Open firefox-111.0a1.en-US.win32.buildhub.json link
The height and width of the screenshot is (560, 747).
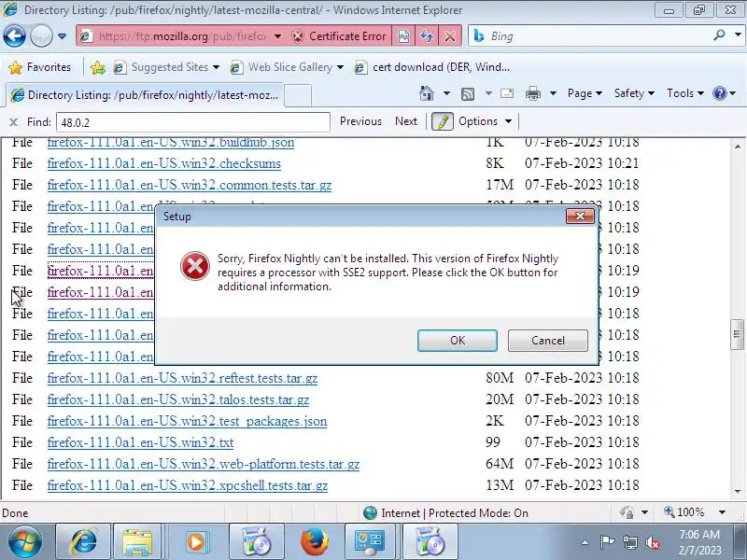click(x=171, y=143)
